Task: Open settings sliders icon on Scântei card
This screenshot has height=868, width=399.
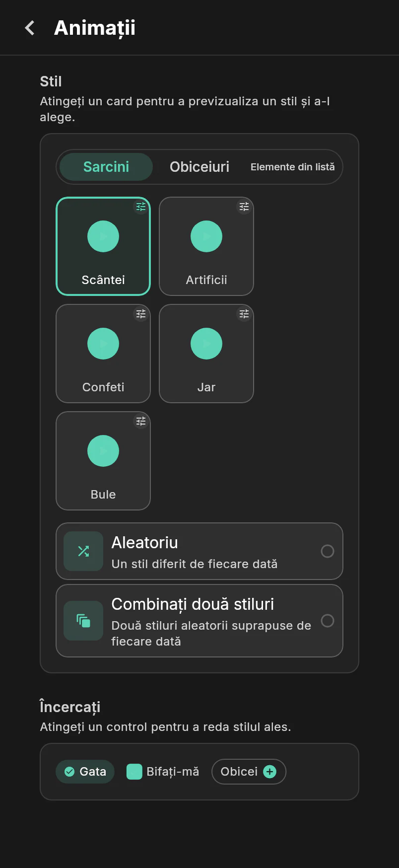Action: coord(141,207)
